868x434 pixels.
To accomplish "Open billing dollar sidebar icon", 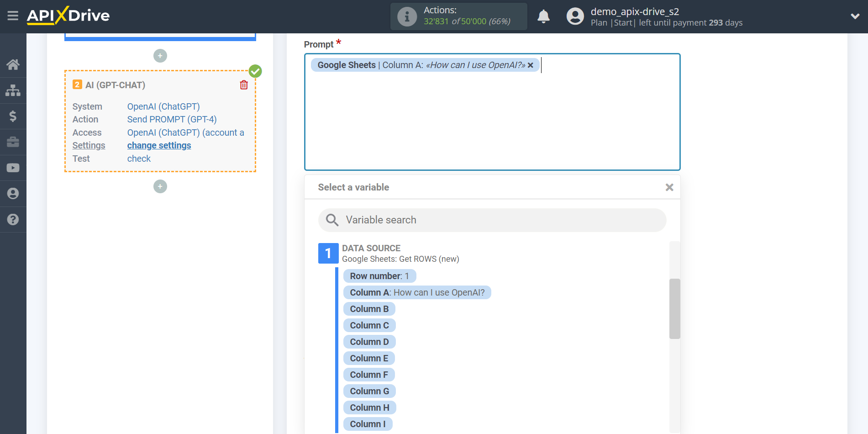I will tap(13, 116).
